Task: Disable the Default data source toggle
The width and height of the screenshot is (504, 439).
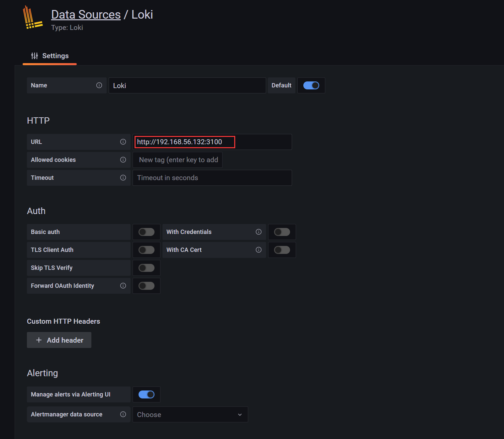Action: pos(311,85)
